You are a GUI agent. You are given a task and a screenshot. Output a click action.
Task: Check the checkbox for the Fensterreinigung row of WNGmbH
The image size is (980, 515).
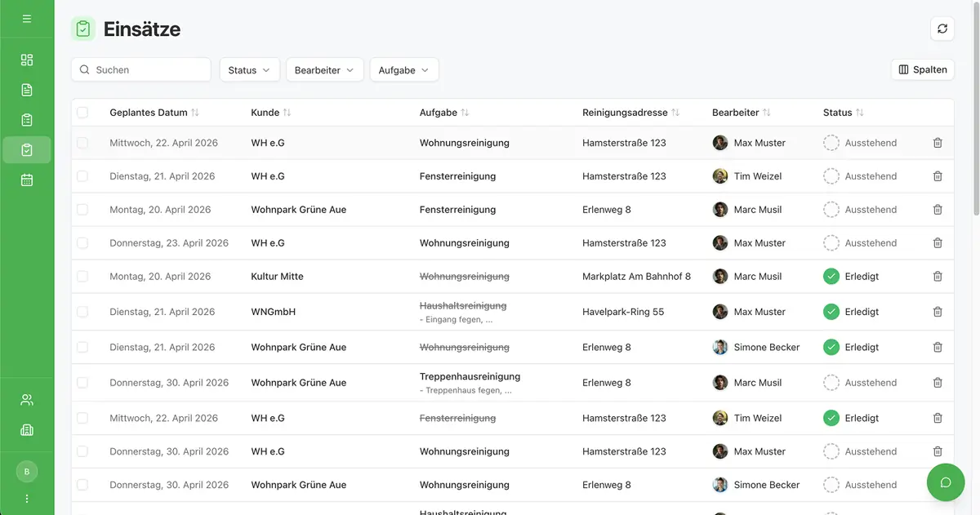(82, 311)
